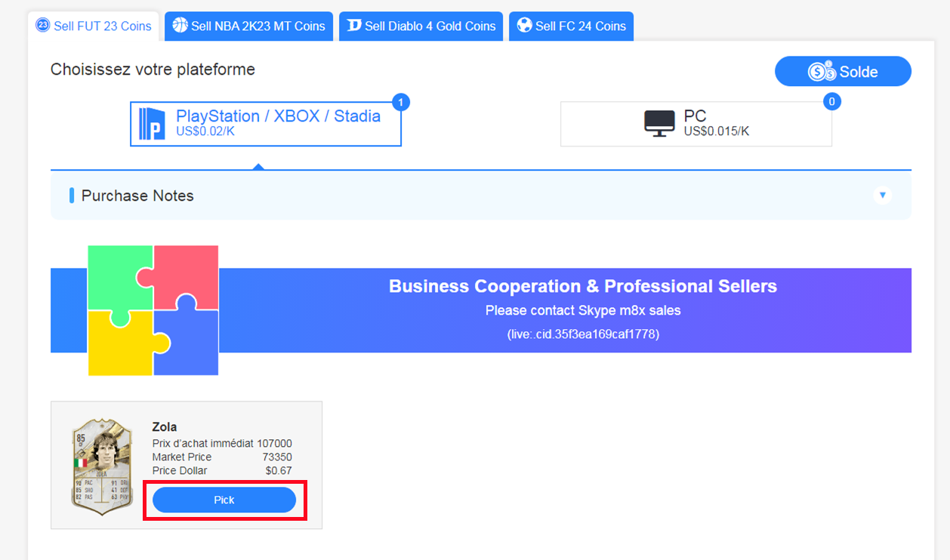Select the PC platform option
This screenshot has width=950, height=560.
[x=696, y=124]
